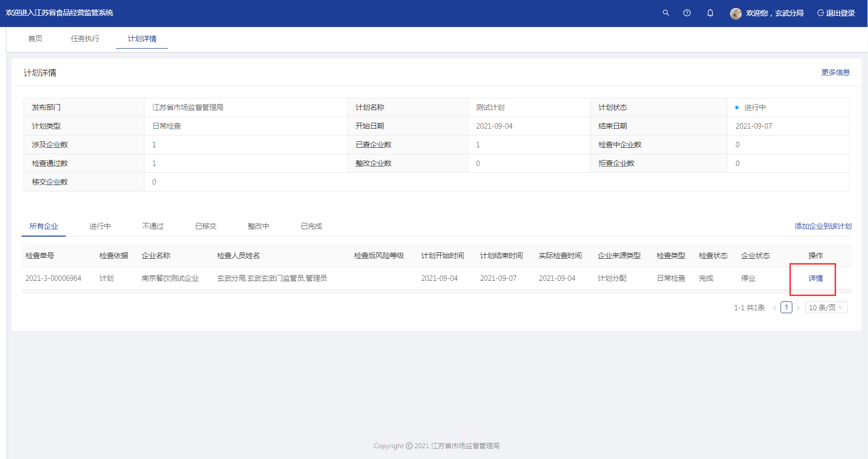Filter by 不通过 enterprises tab
This screenshot has height=459, width=868.
click(153, 226)
